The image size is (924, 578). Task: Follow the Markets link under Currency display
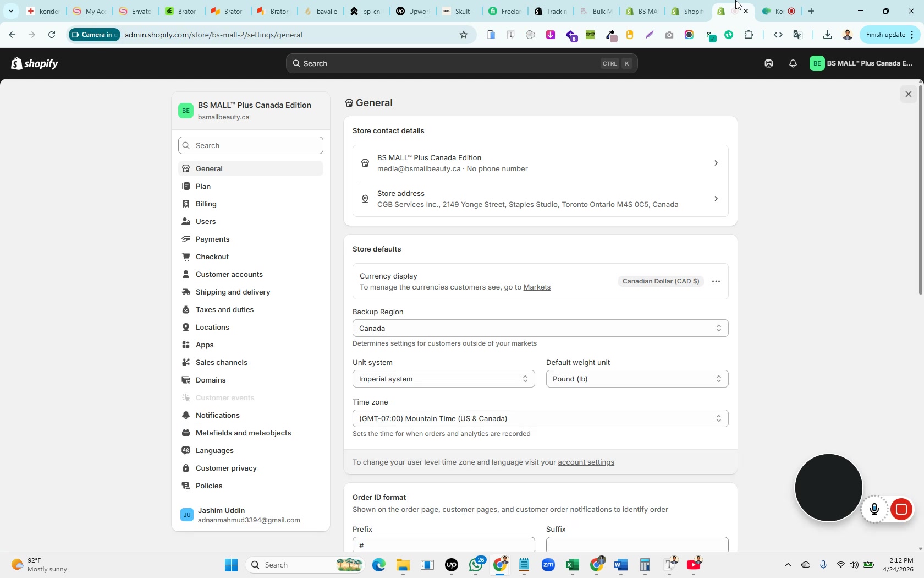point(537,287)
